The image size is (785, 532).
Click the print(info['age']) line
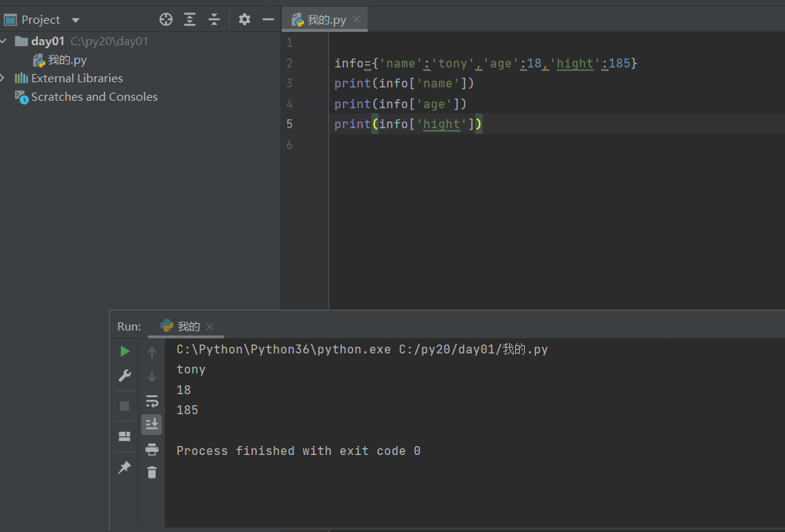400,104
